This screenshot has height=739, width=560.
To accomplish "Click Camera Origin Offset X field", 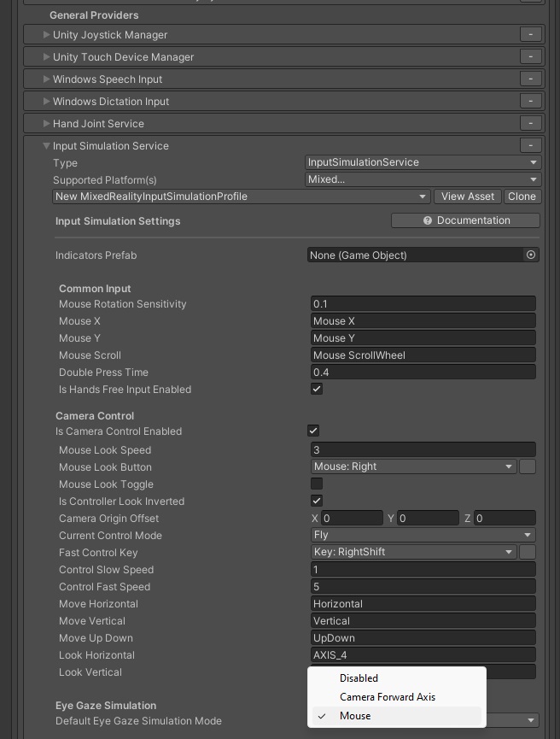I will tap(352, 518).
